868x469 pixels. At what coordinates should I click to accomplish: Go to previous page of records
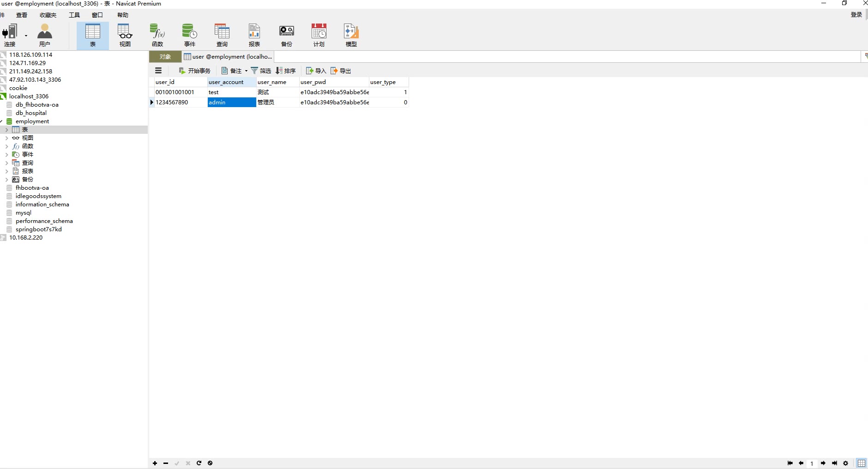[x=801, y=463]
